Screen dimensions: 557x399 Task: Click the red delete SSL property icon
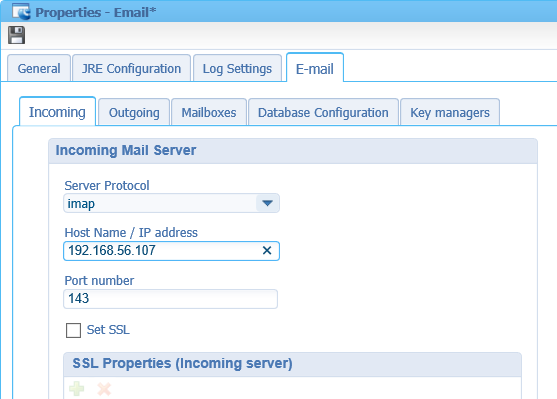104,389
